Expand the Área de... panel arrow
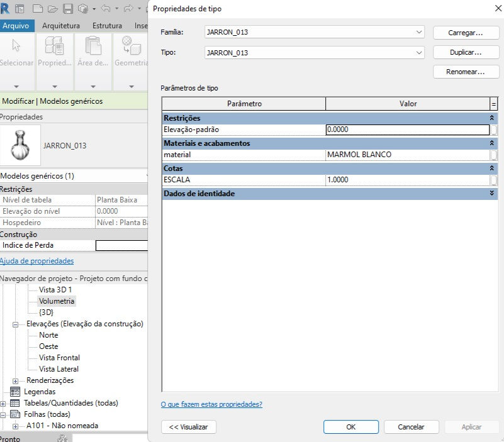 pyautogui.click(x=93, y=86)
